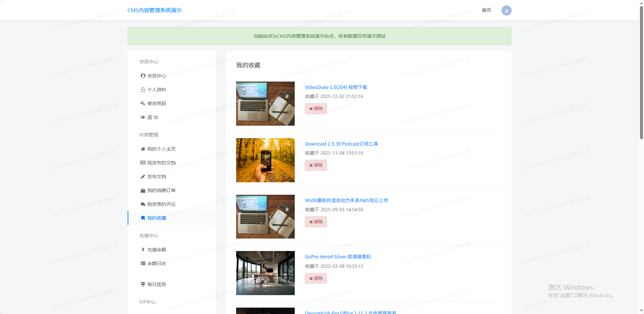The height and width of the screenshot is (314, 644).
Task: Click the home icon for 我的个人主页
Action: point(143,149)
